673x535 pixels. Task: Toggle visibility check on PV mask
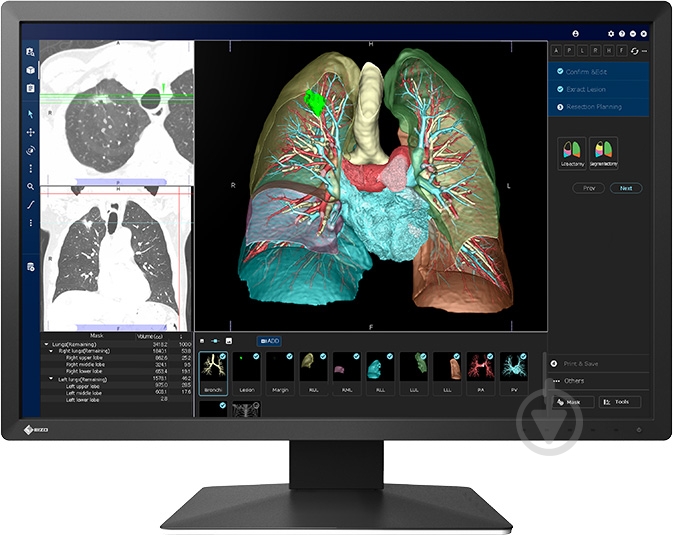click(524, 356)
